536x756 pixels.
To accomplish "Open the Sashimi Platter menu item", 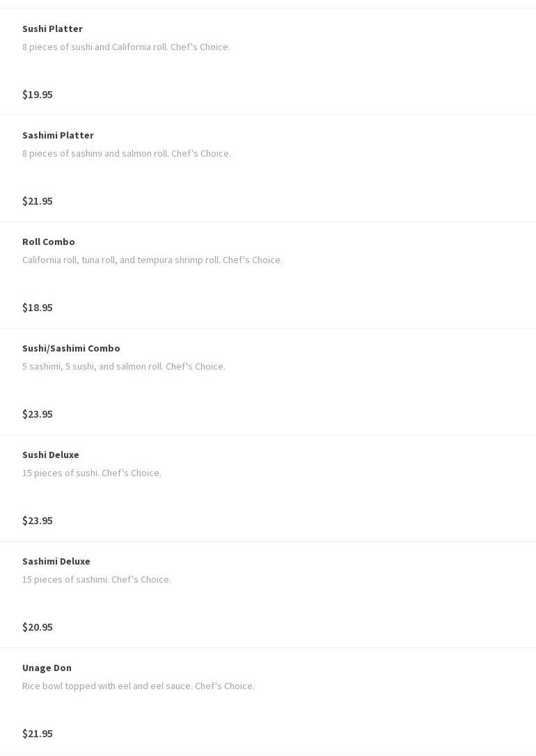I will pos(58,135).
